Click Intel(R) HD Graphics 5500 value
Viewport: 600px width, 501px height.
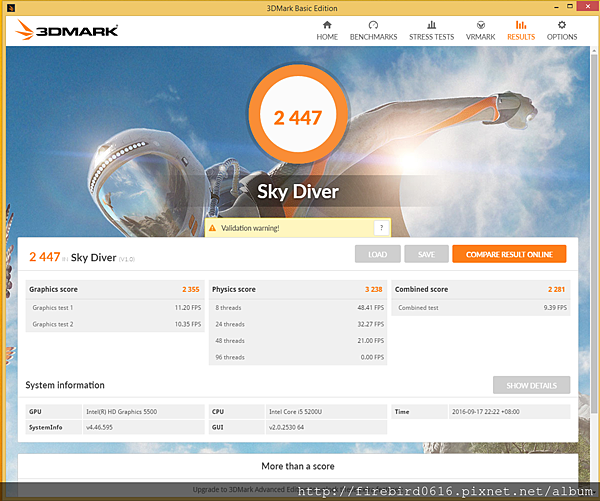tap(121, 411)
